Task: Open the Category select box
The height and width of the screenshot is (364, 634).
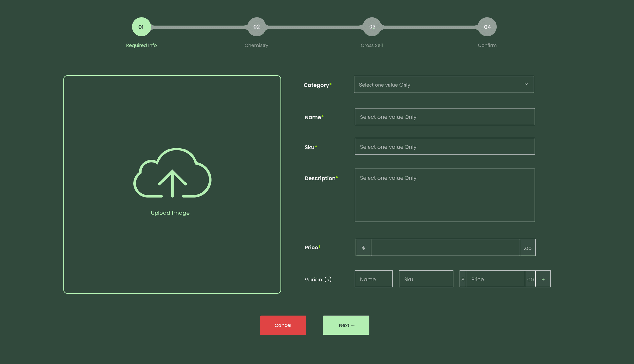Action: (436, 85)
